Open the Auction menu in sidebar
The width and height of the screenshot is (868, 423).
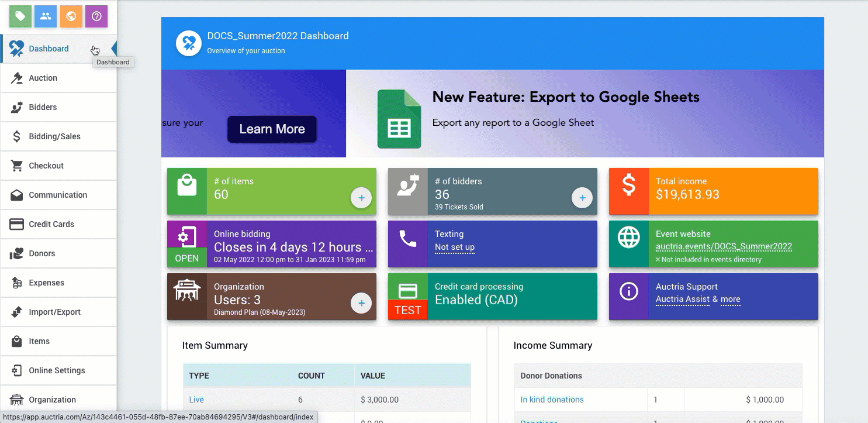pyautogui.click(x=43, y=78)
